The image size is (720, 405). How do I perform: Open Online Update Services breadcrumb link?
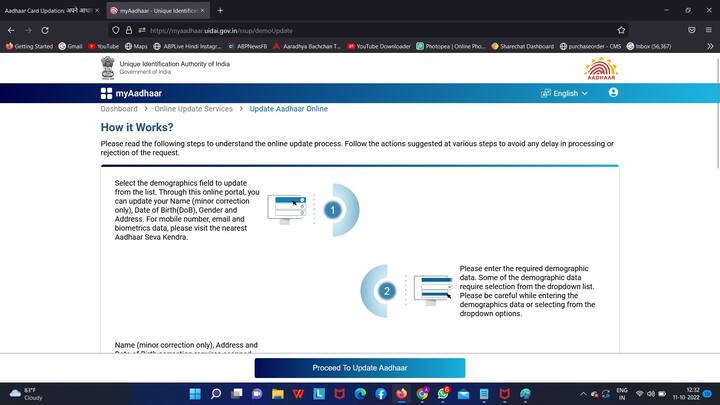coord(193,109)
